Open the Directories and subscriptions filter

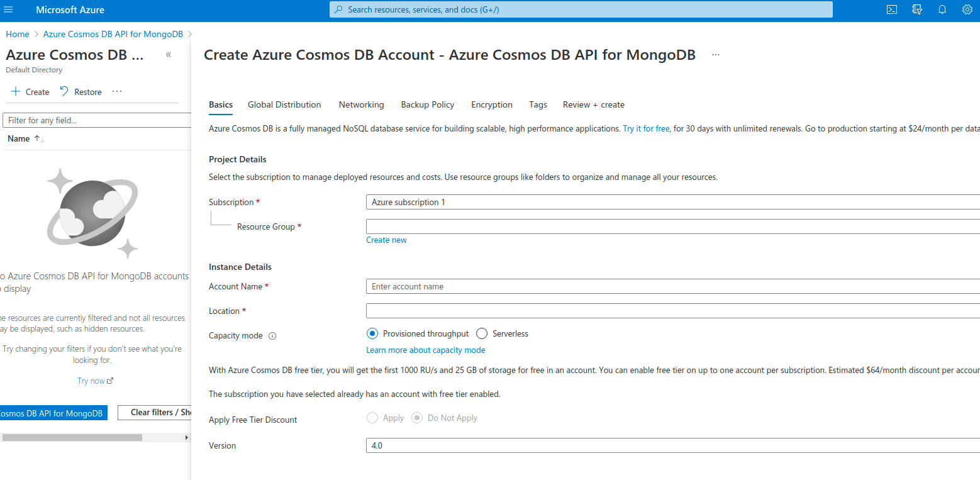916,9
